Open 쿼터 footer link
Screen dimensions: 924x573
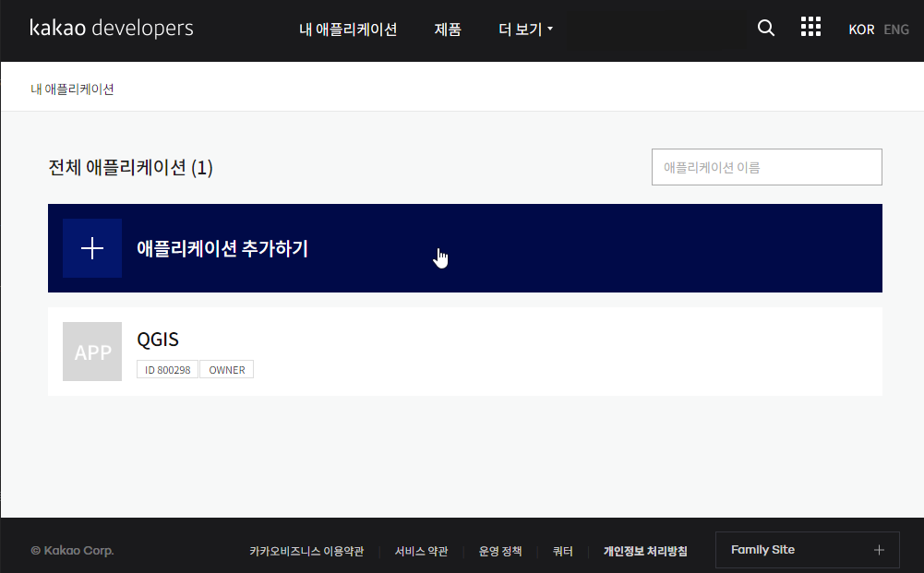click(563, 551)
